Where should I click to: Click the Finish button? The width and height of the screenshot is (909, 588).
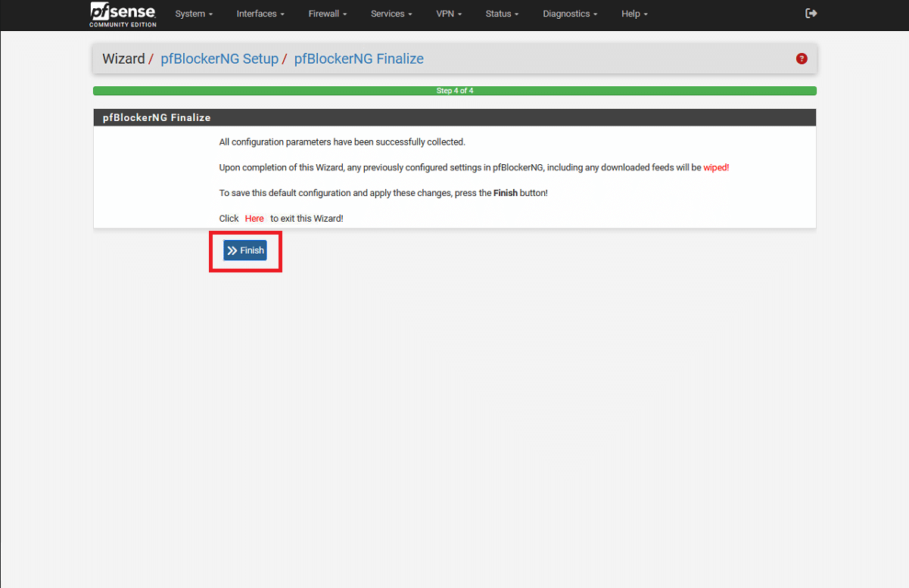(x=245, y=250)
